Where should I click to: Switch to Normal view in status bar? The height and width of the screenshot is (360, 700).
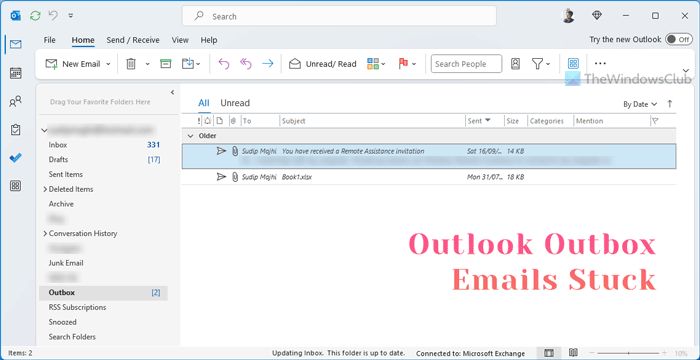point(549,353)
